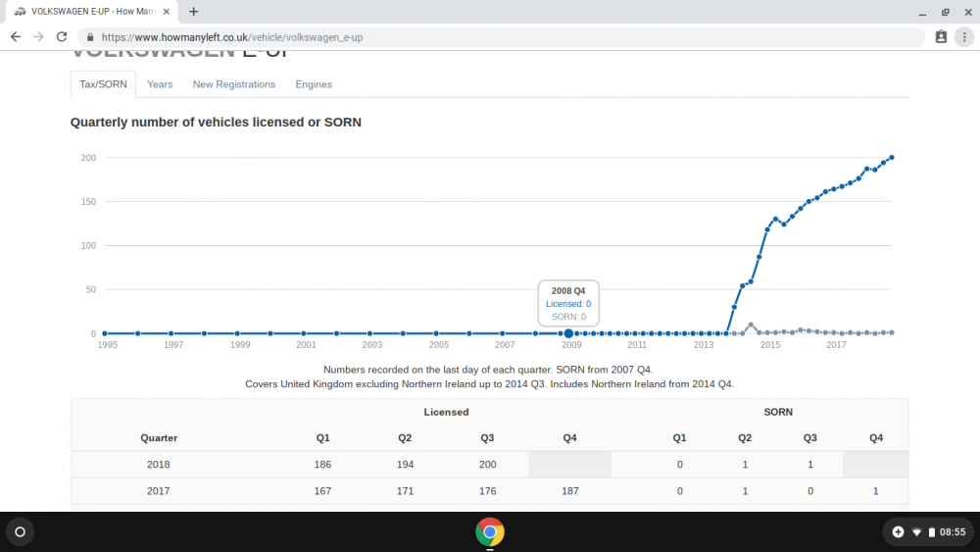Screen dimensions: 980x552
Task: Click the last chart point at 200
Action: coord(892,158)
